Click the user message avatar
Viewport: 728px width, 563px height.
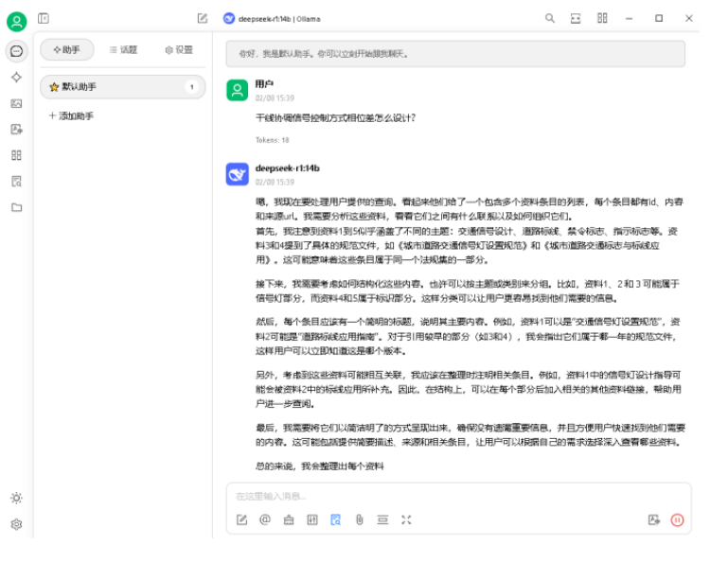(x=238, y=90)
